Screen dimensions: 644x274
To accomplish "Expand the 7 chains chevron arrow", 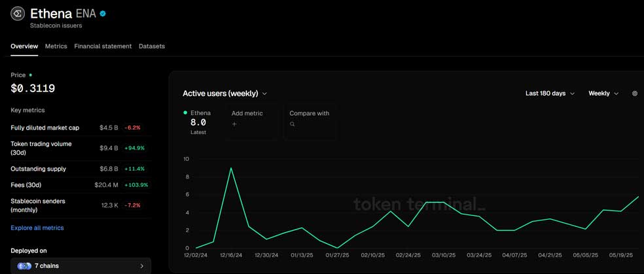I will coord(142,265).
